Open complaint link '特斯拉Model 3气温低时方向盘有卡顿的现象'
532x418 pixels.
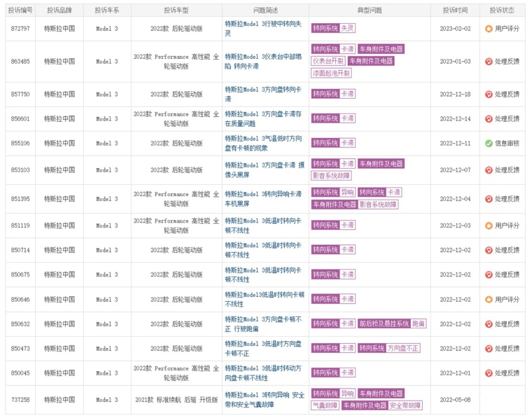pos(264,143)
